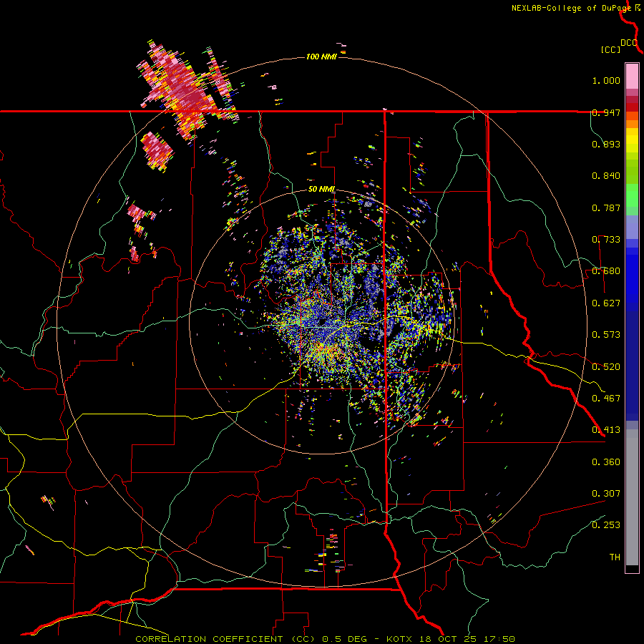The height and width of the screenshot is (644, 644).
Task: Select the 0.893 scale value
Action: click(606, 144)
